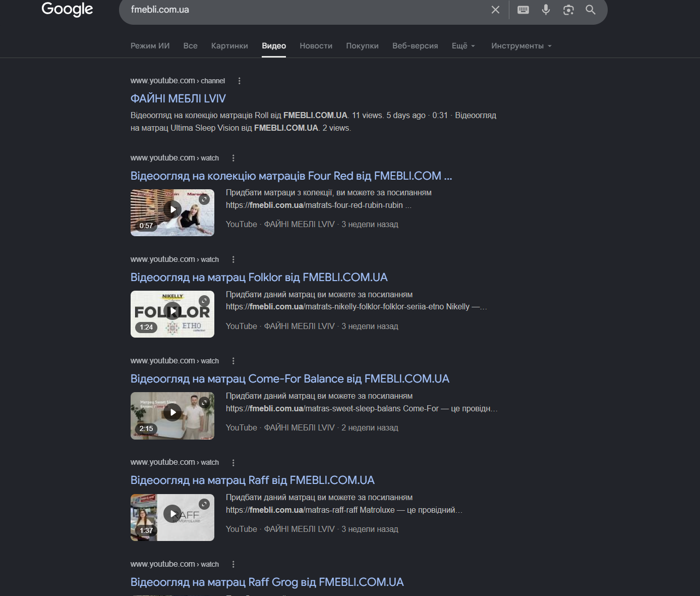
Task: Expand the 1:37 Raff thumbnail preview icon
Action: [x=204, y=504]
